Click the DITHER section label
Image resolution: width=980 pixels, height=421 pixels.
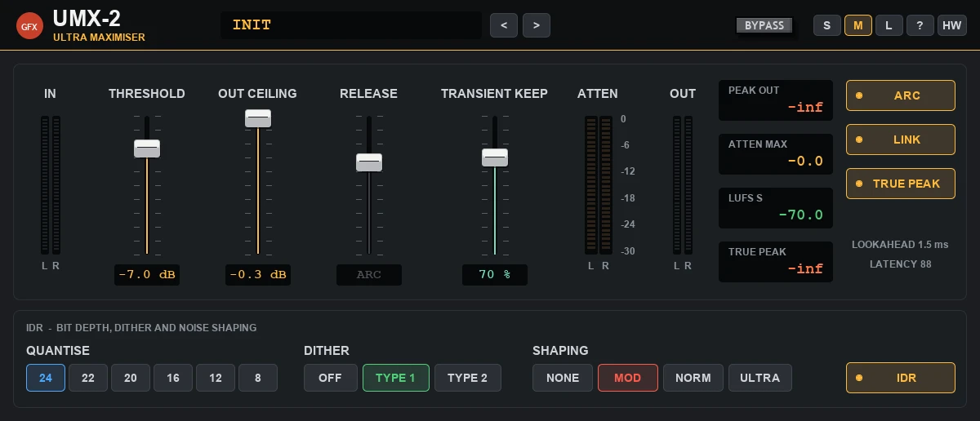pyautogui.click(x=327, y=351)
